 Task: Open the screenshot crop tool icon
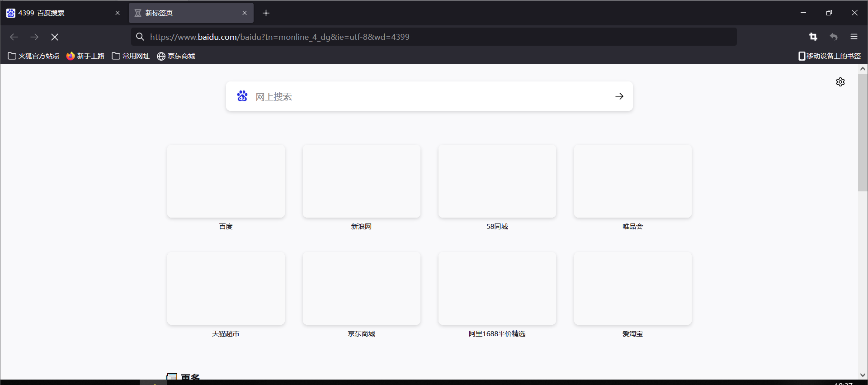[813, 37]
